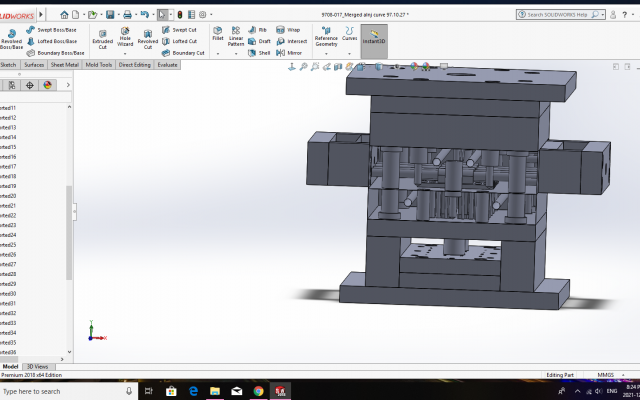Open the Options gear icon
The image size is (640, 400).
point(202,15)
